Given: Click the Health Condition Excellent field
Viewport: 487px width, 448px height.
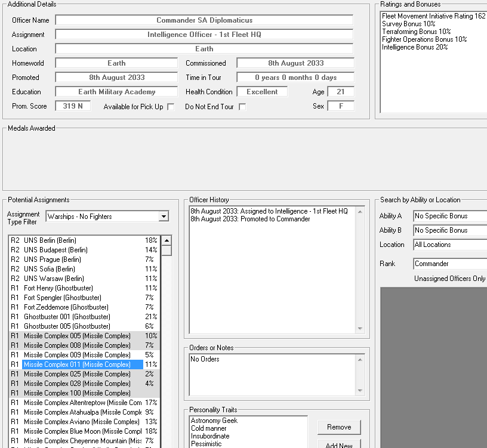Looking at the screenshot, I should [x=262, y=92].
